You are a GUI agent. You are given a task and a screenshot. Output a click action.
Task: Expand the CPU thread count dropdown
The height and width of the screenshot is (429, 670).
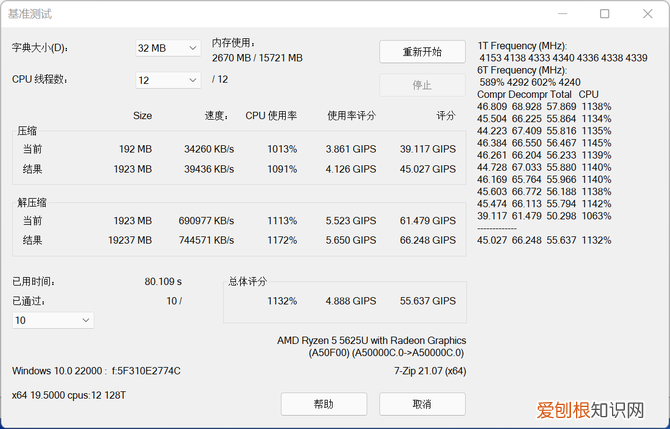click(167, 80)
